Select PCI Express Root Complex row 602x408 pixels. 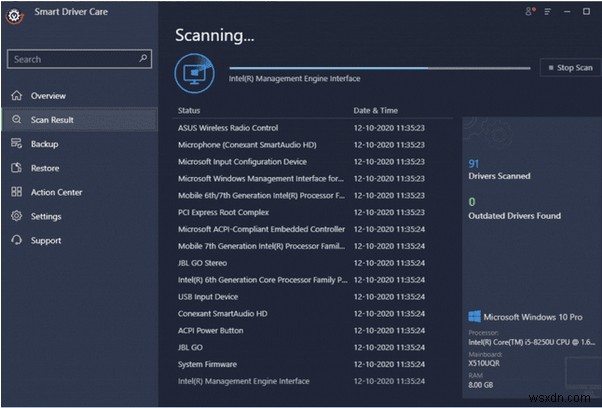(313, 212)
